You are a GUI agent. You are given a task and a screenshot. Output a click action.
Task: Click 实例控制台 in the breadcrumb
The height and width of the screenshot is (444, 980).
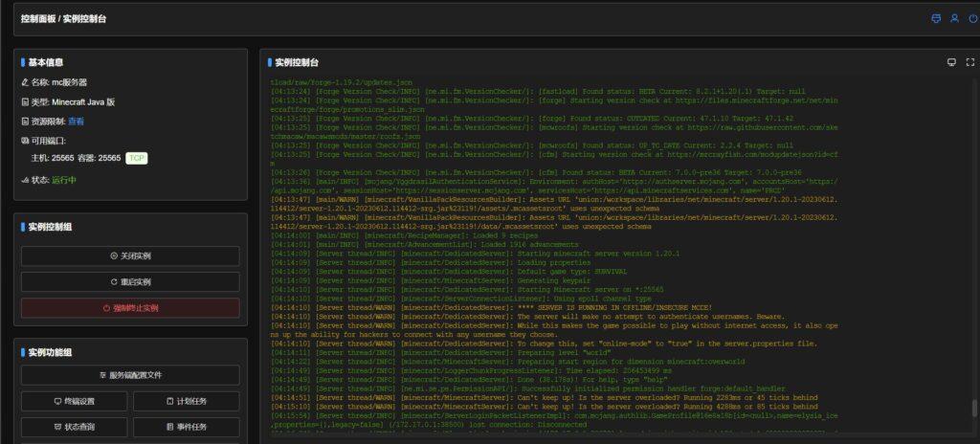tap(84, 19)
